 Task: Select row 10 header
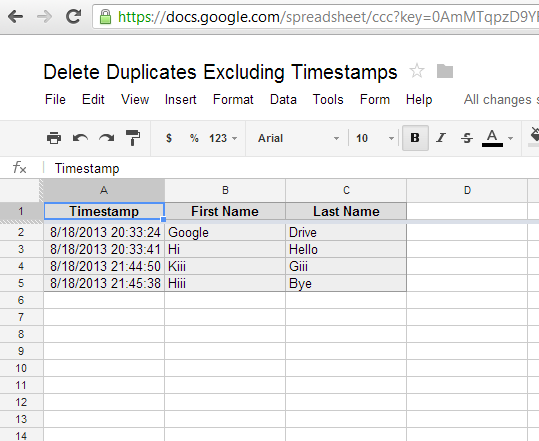(x=21, y=368)
